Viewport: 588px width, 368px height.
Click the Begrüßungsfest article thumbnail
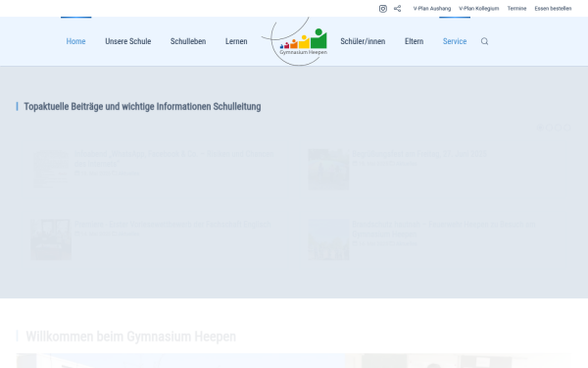(328, 170)
